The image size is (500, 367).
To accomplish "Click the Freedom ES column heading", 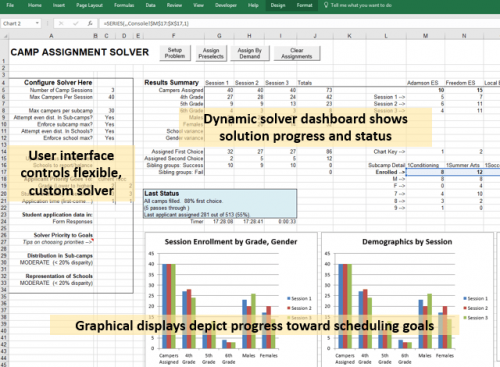I will click(x=460, y=83).
